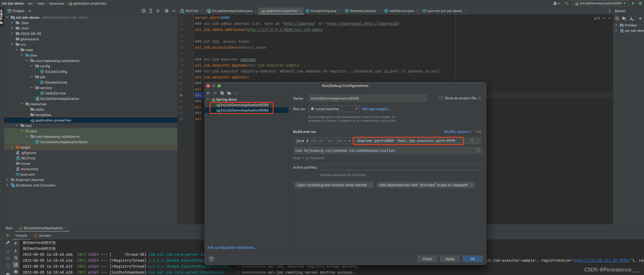The image size is (644, 275).
Task: Open the Run on Local machine dropdown
Action: [334, 109]
